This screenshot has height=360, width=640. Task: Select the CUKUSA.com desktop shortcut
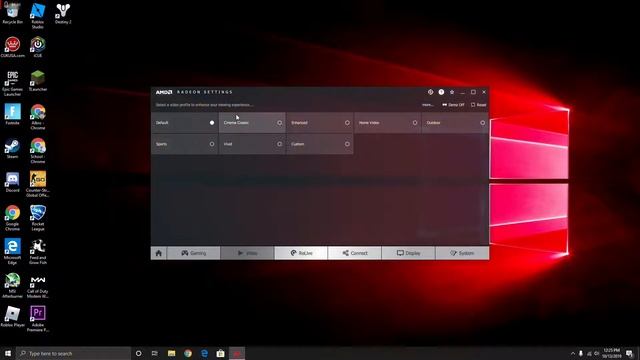12,47
